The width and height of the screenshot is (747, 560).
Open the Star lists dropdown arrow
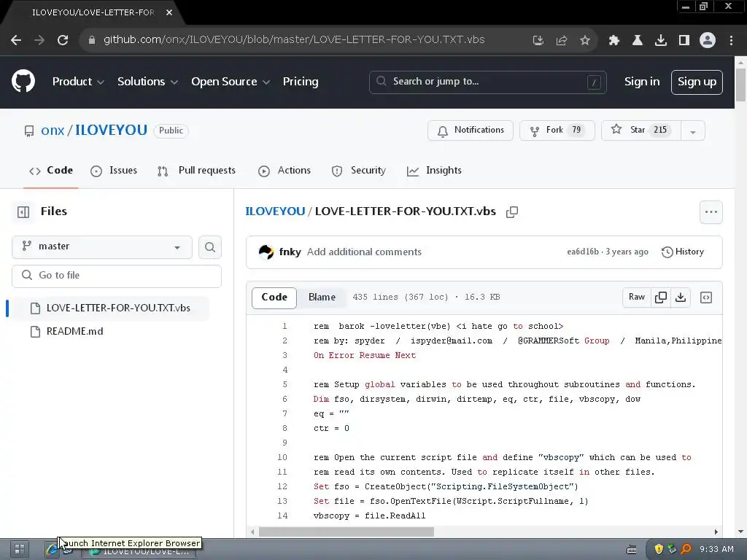point(693,131)
